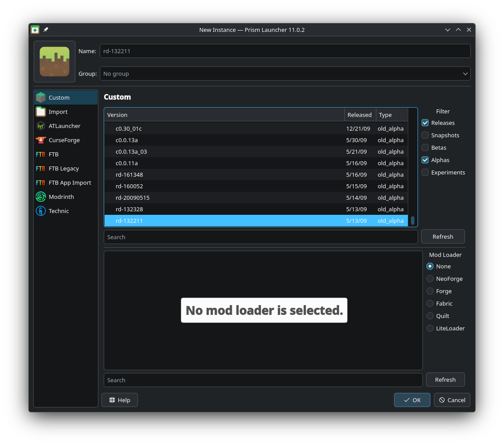Click the Custom cube icon in sidebar
This screenshot has height=446, width=504.
click(x=41, y=97)
